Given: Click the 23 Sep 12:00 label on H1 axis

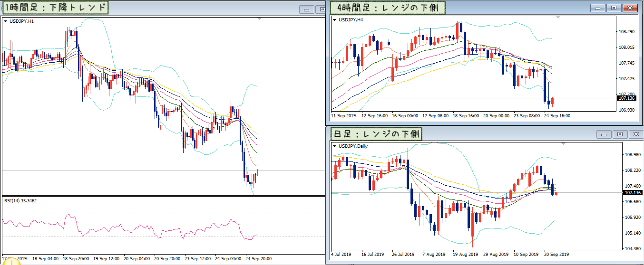Looking at the screenshot, I should 198,259.
